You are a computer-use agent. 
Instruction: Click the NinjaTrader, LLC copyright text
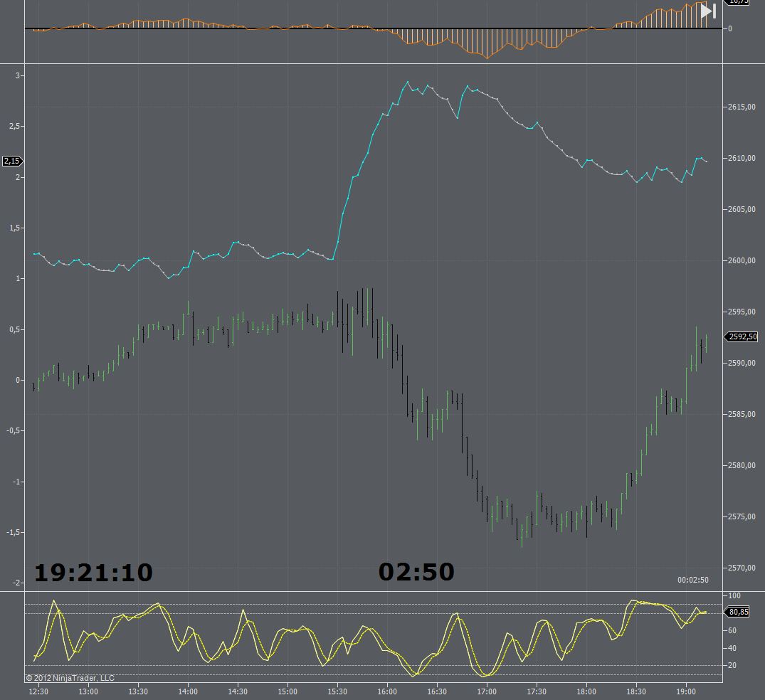coord(70,678)
